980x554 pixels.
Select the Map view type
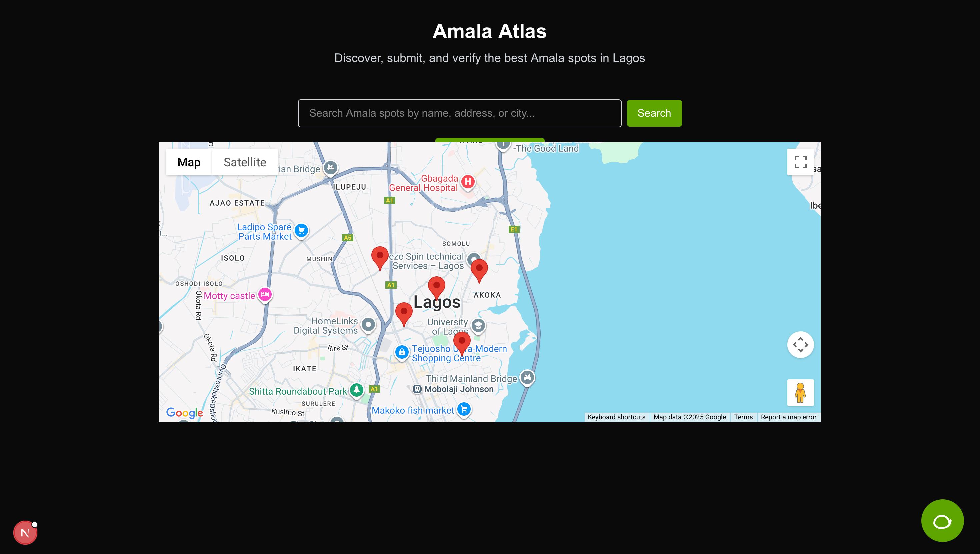(x=189, y=162)
